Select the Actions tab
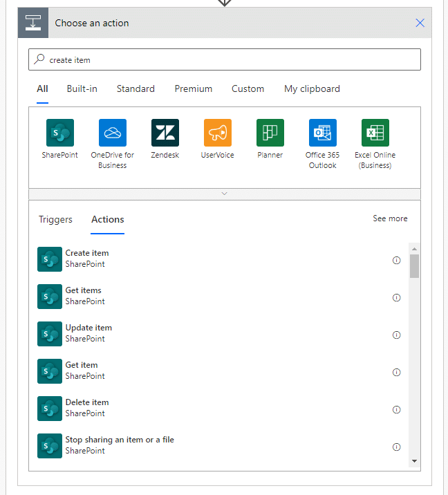Image resolution: width=448 pixels, height=495 pixels. coord(108,219)
